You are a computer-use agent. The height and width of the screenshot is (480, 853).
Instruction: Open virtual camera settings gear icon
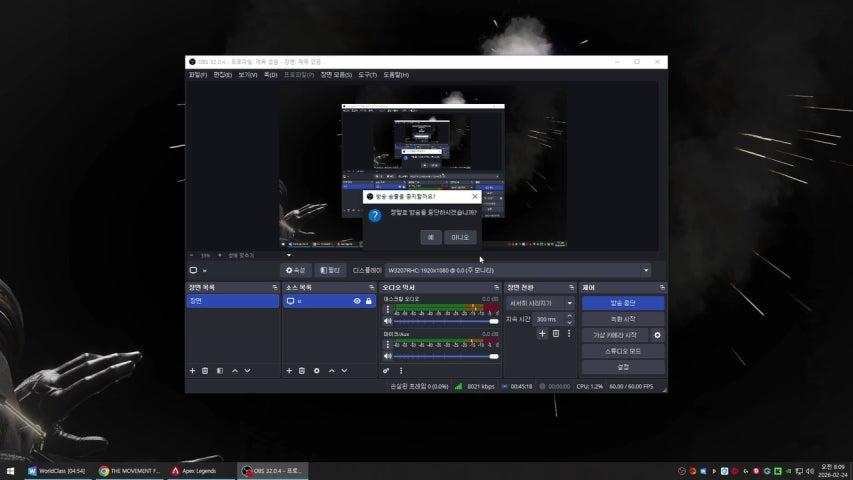657,335
